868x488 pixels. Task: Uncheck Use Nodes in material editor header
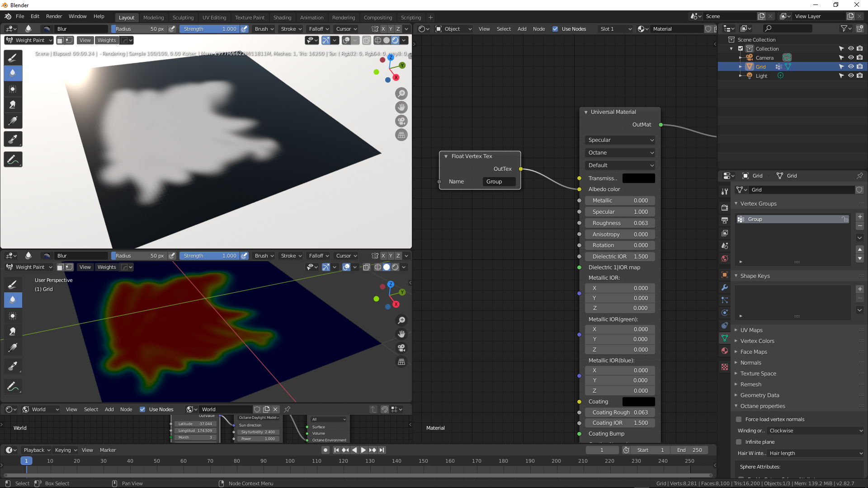[555, 29]
